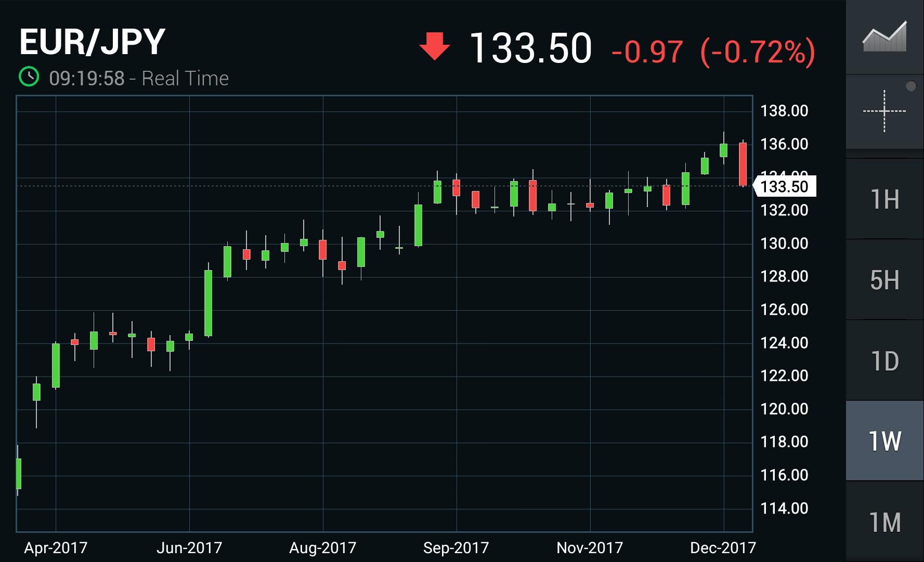The height and width of the screenshot is (562, 924).
Task: Switch to the 1D timeframe
Action: point(884,361)
